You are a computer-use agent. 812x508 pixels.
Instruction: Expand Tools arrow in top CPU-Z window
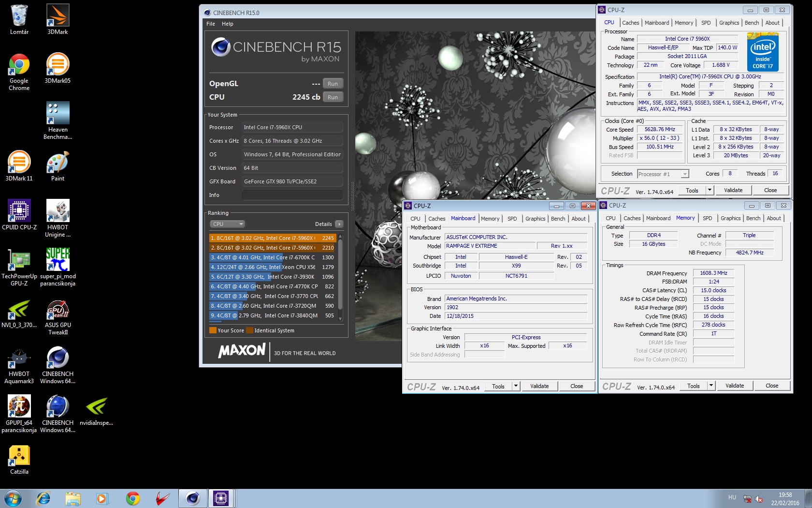(x=710, y=190)
